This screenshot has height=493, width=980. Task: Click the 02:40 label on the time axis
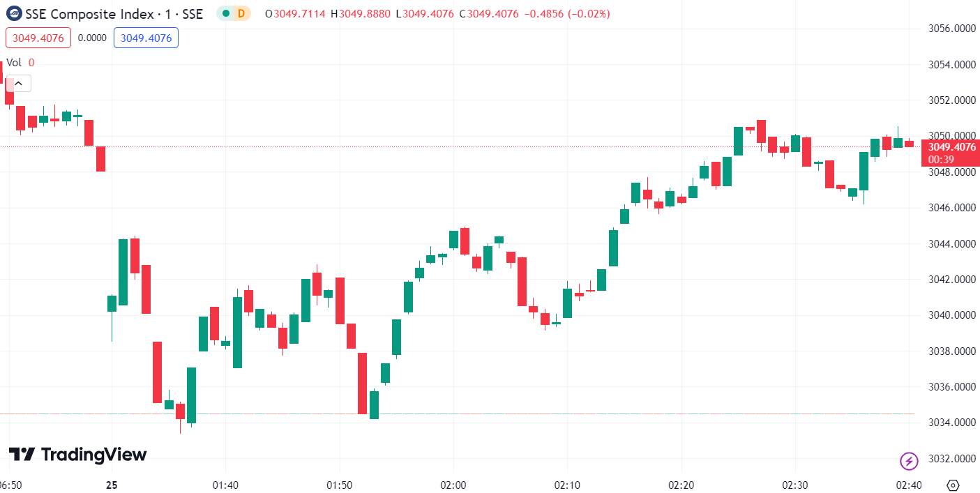click(909, 485)
